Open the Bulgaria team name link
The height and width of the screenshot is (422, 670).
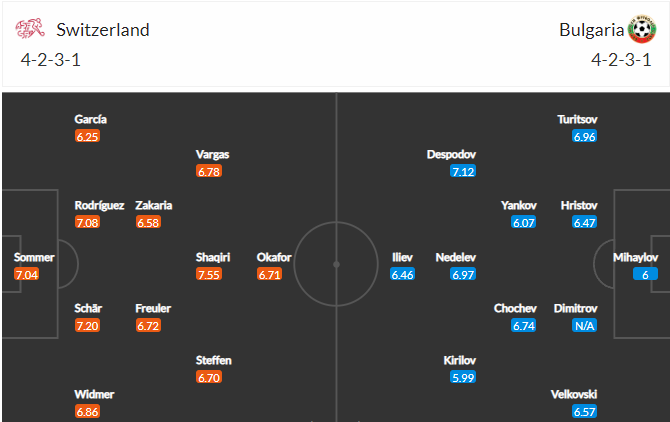591,30
